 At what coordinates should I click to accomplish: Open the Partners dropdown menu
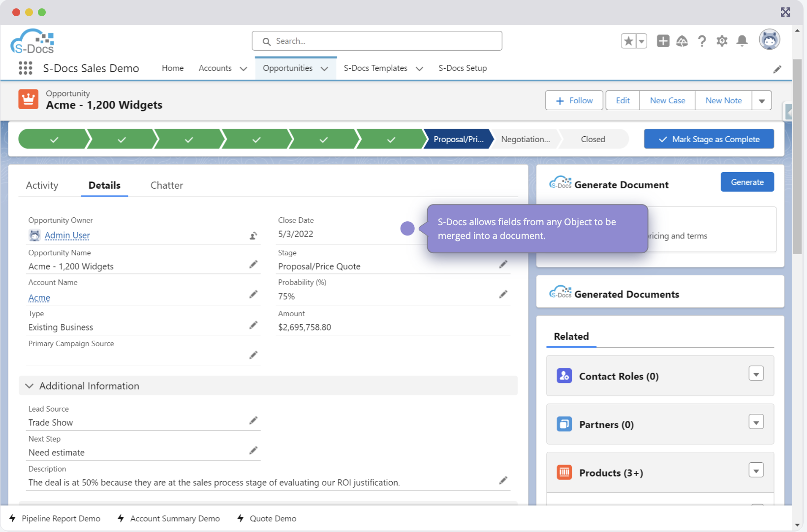coord(756,422)
